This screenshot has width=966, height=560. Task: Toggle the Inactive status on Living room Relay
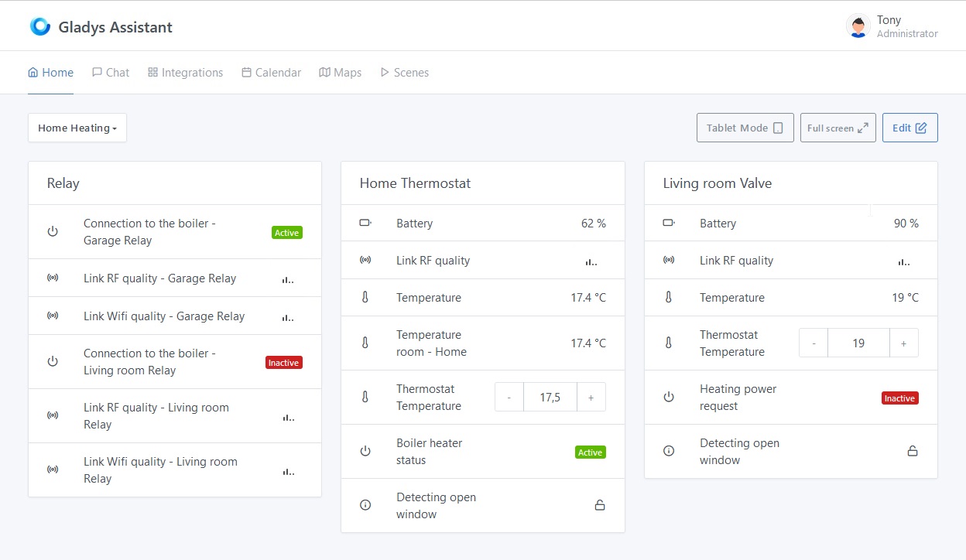click(283, 361)
